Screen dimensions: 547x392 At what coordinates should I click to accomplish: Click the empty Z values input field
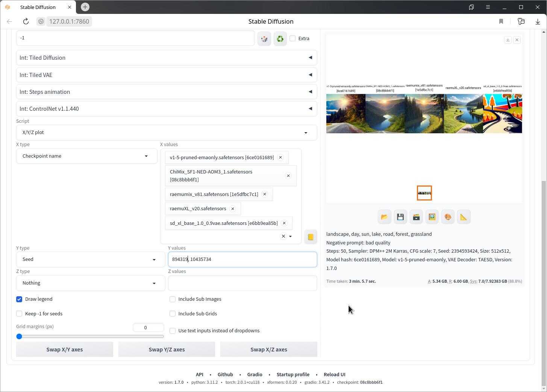tap(242, 283)
